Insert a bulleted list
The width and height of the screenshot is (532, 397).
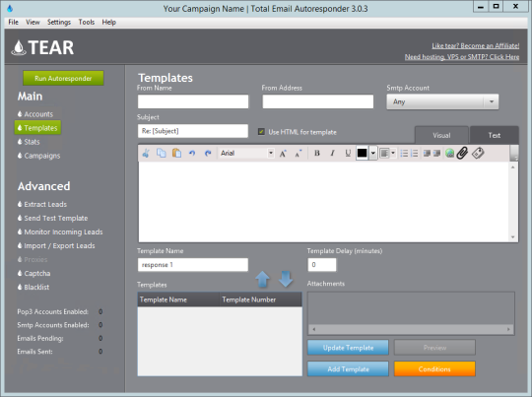404,154
